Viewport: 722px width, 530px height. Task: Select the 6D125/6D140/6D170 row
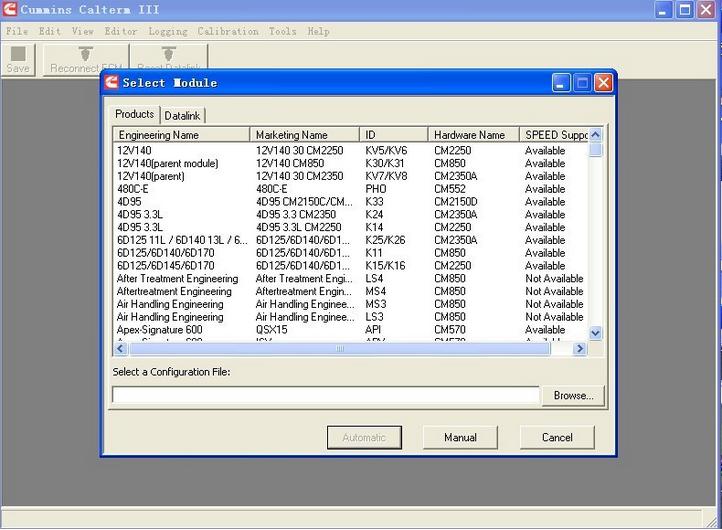point(350,253)
